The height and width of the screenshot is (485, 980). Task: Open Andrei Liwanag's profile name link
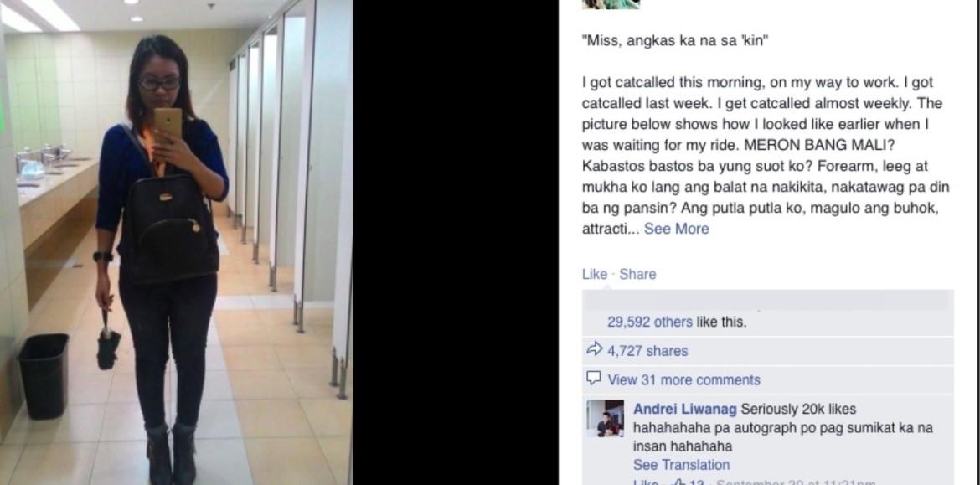click(685, 410)
